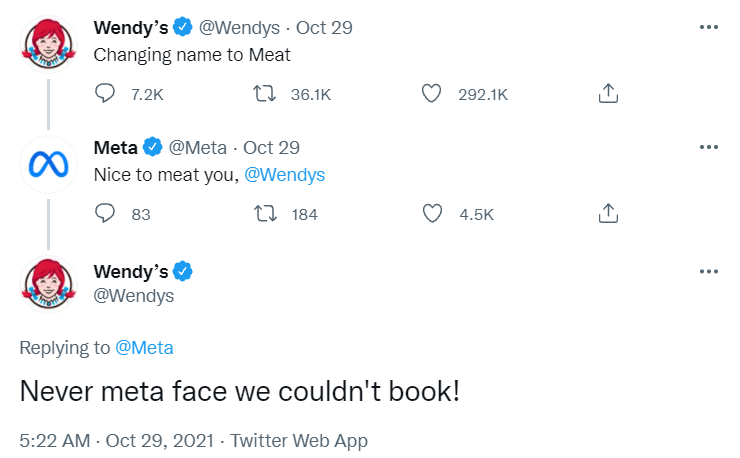
Task: Open more options on Meta's tweet
Action: tap(709, 148)
